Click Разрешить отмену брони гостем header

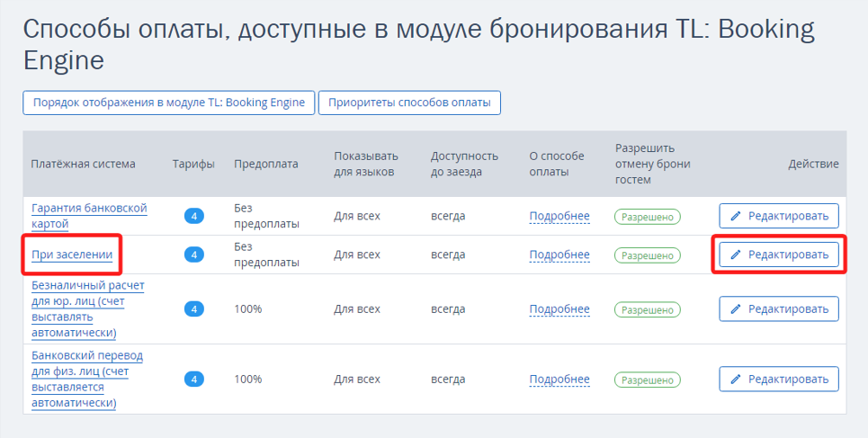653,164
